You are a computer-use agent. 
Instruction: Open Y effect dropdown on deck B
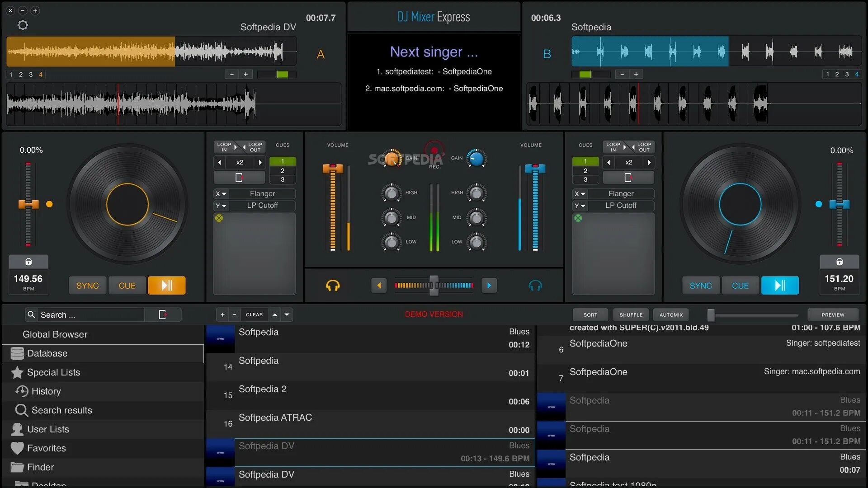[x=580, y=206]
